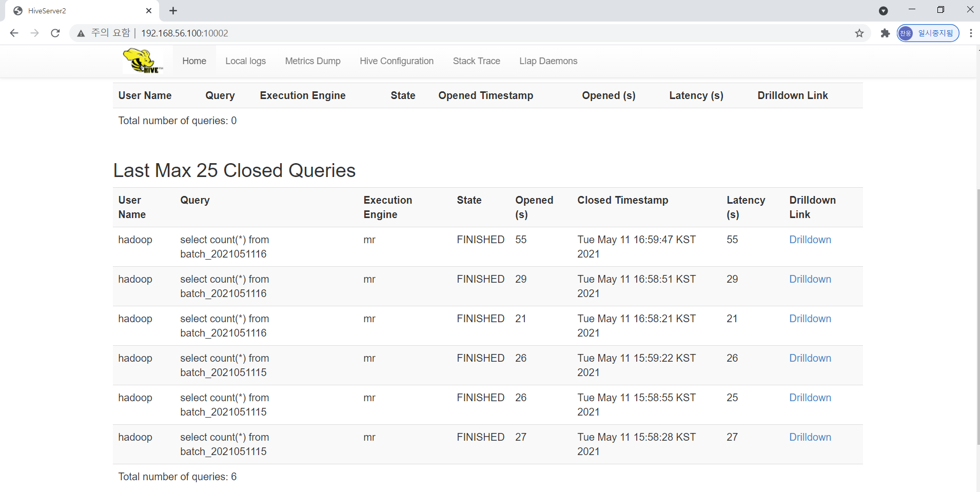Bookmark the page using the star icon
This screenshot has height=492, width=980.
(859, 33)
